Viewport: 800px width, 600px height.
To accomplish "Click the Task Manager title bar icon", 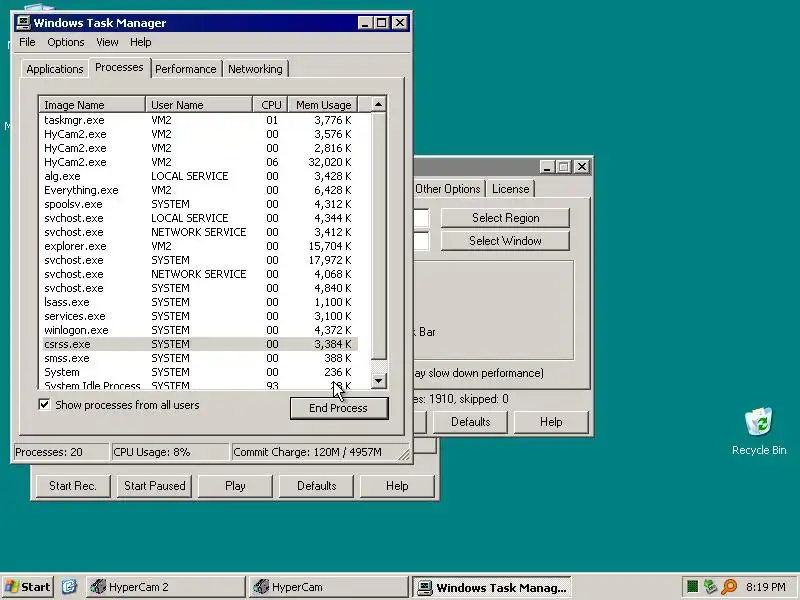I will [23, 22].
